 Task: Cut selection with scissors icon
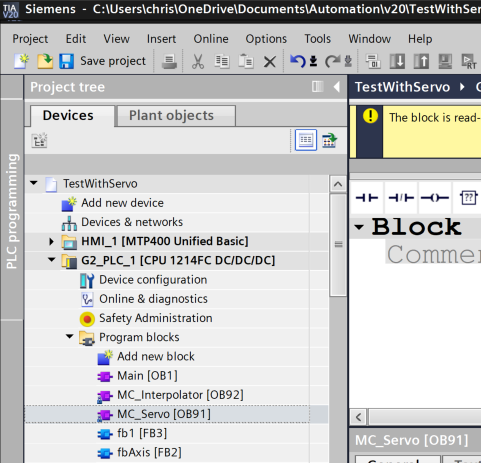coord(198,62)
